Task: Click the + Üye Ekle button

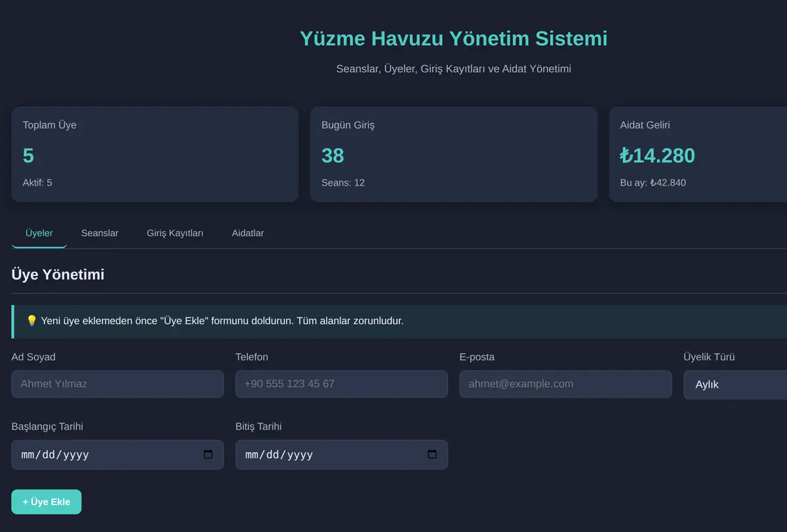Action: pos(47,502)
